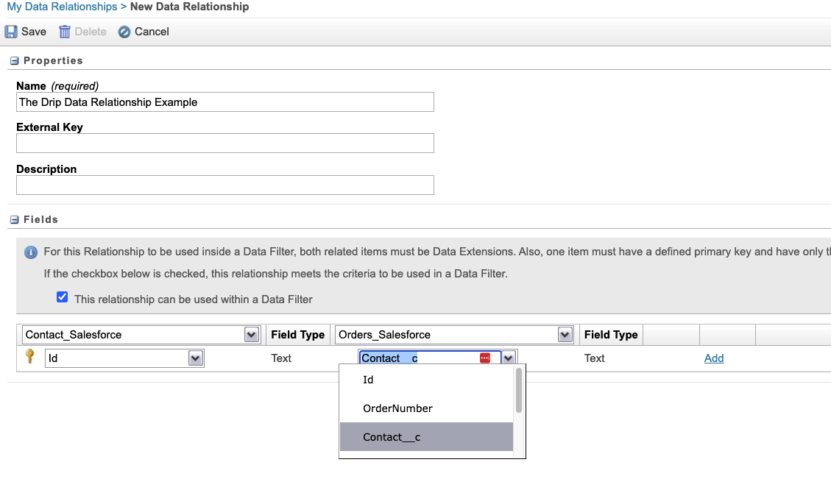Open the Id field dropdown
The width and height of the screenshot is (831, 504).
(x=196, y=358)
